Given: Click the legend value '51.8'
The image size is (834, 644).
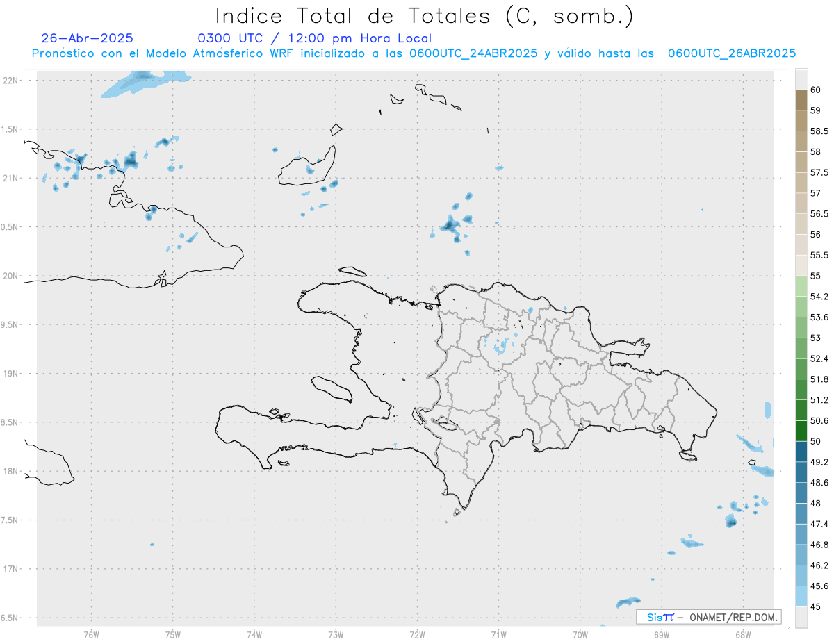Looking at the screenshot, I should (x=819, y=379).
